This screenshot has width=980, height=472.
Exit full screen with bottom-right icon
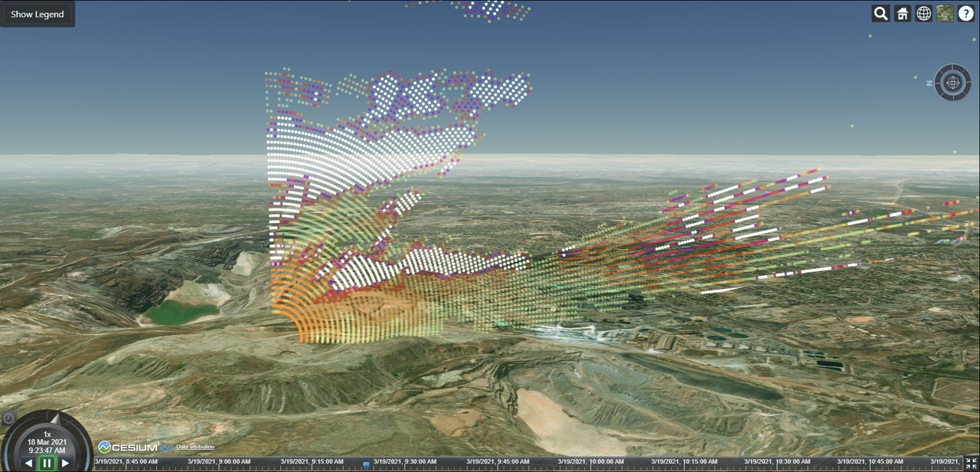[x=972, y=463]
